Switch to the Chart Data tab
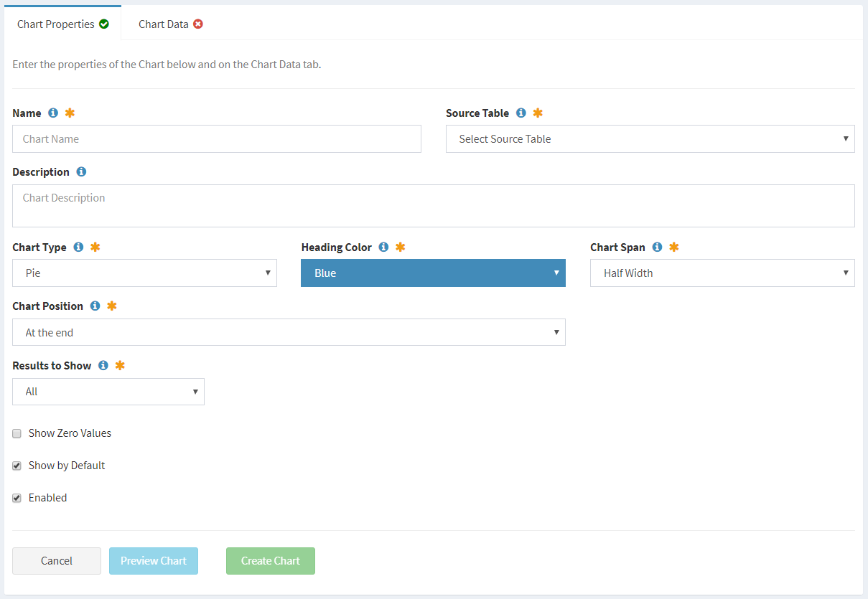The height and width of the screenshot is (599, 868). pos(164,24)
